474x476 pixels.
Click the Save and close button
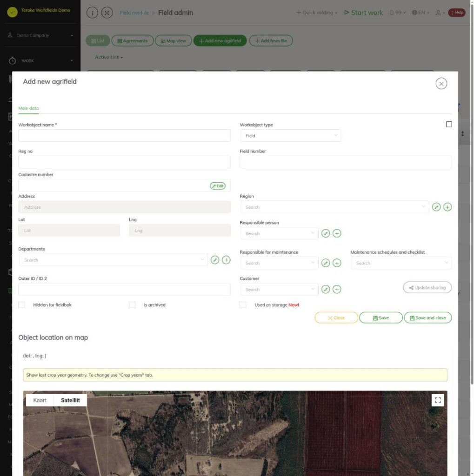[428, 318]
